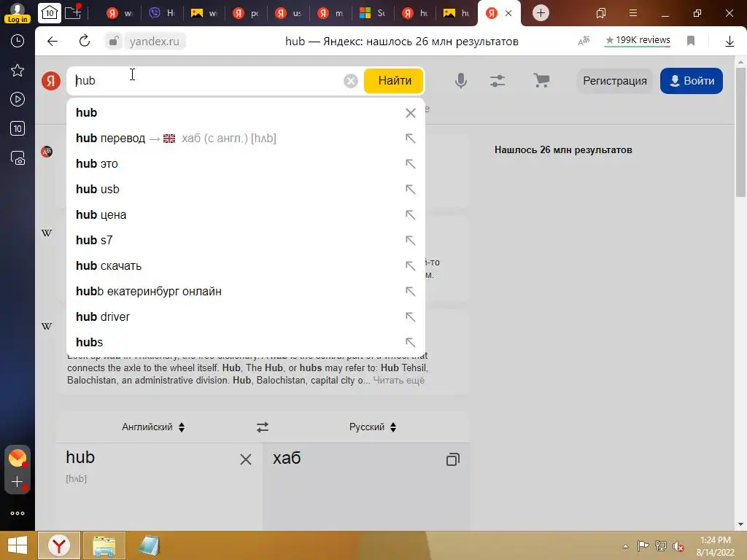Open the video play icon in sidebar

[18, 99]
